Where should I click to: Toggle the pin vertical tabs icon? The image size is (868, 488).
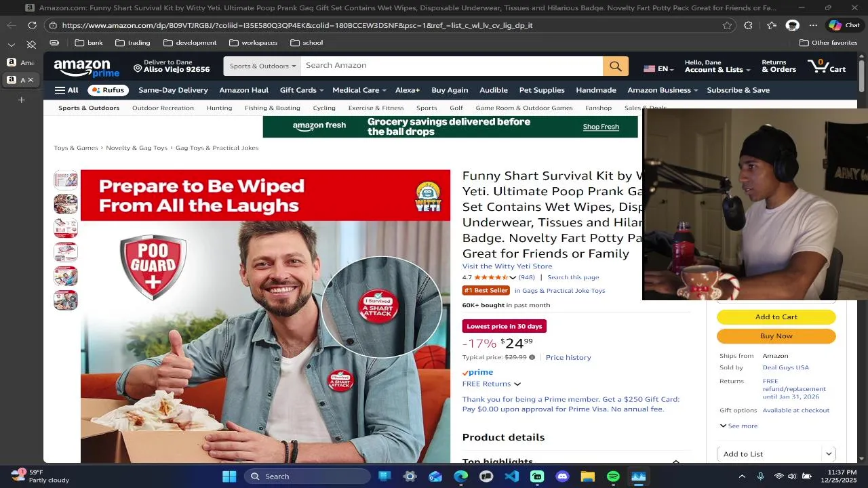(x=31, y=45)
